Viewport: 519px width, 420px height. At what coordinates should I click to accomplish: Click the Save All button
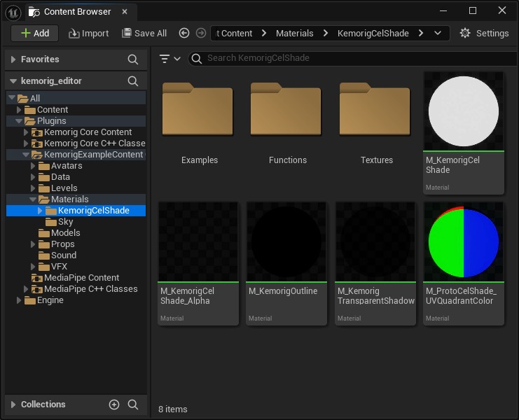point(144,33)
